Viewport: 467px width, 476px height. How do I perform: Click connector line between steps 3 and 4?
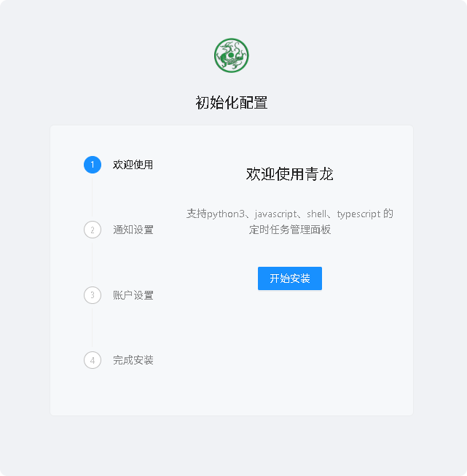(93, 328)
